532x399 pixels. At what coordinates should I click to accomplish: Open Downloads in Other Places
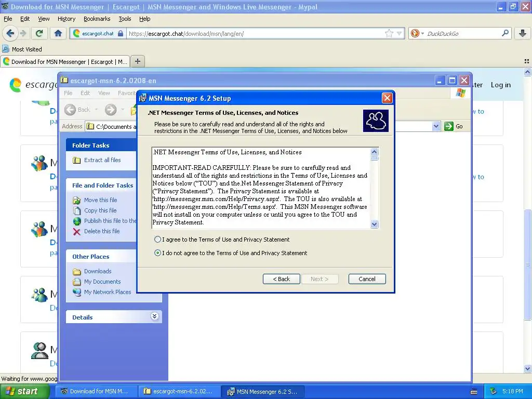pos(97,271)
